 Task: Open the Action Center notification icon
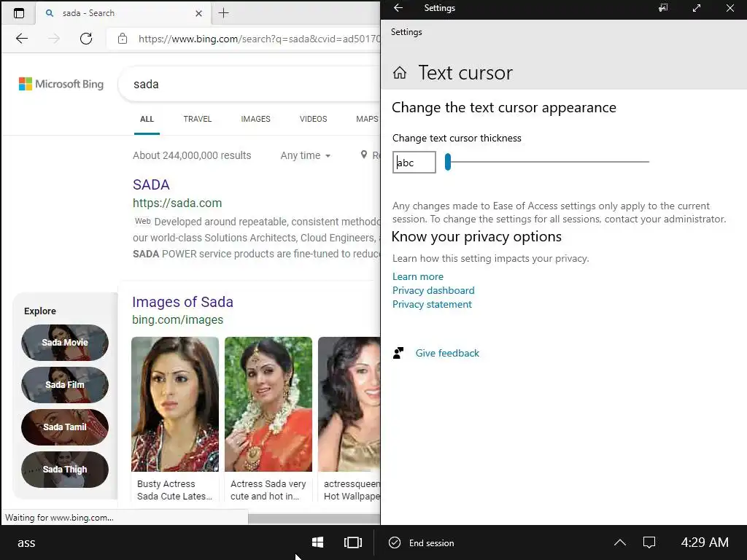[x=649, y=542]
